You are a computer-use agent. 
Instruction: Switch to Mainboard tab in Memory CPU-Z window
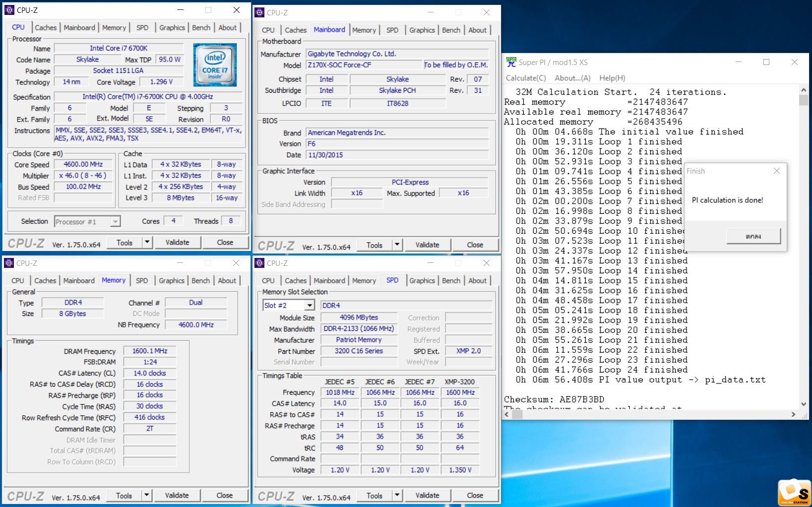[79, 281]
